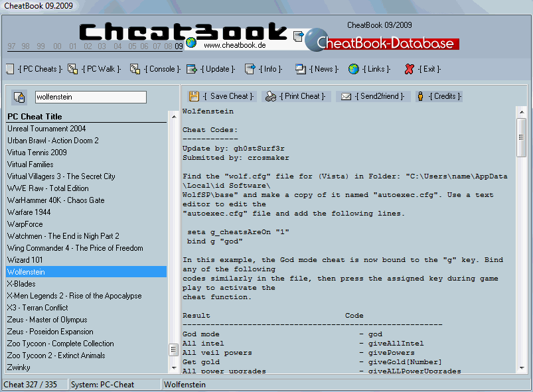The image size is (533, 392).
Task: Select Zoo Tycoon 2 - Extinct Animals
Action: (x=87, y=356)
